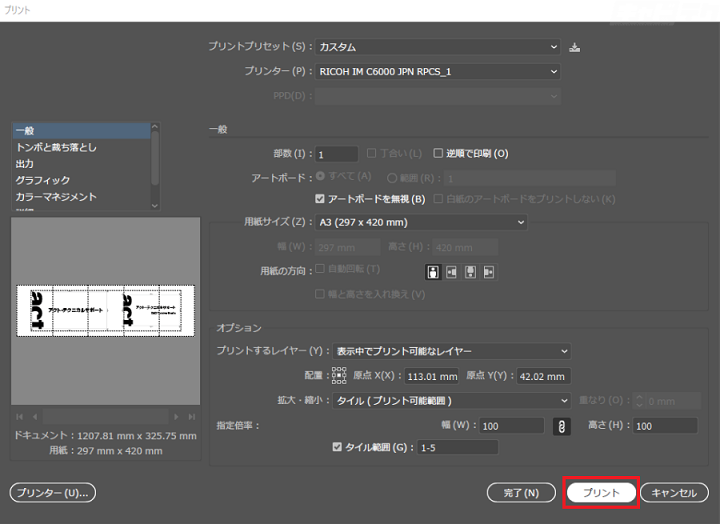Toggle 白紙のアートボードをプリントしない checkbox

click(439, 199)
